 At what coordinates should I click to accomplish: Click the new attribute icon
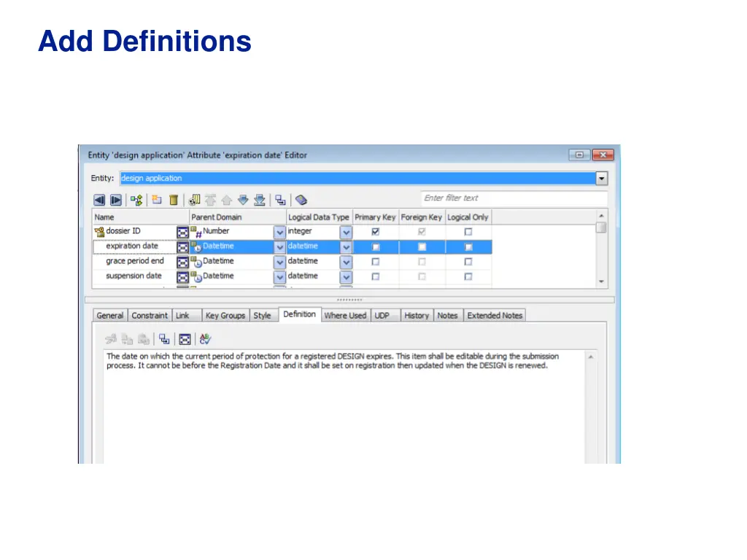click(x=157, y=200)
